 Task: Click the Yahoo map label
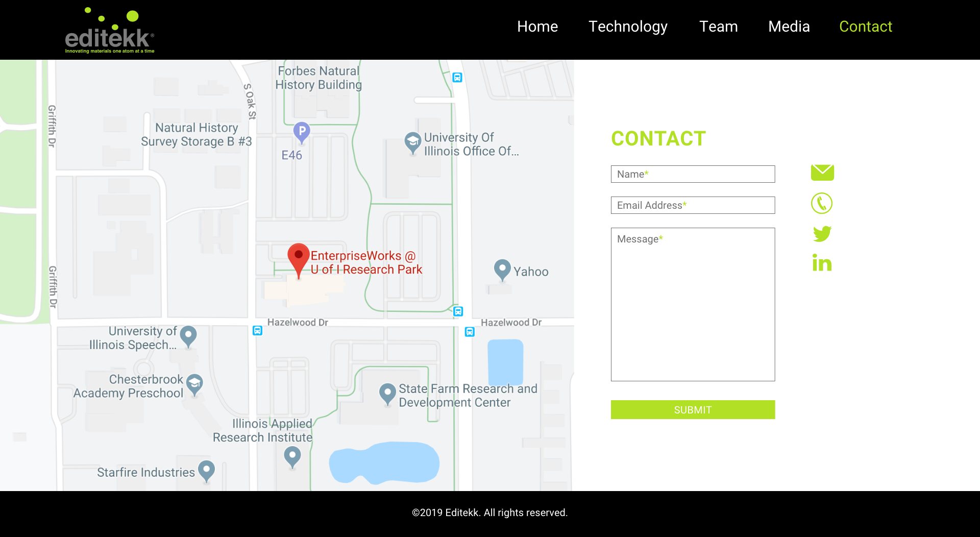pos(531,272)
